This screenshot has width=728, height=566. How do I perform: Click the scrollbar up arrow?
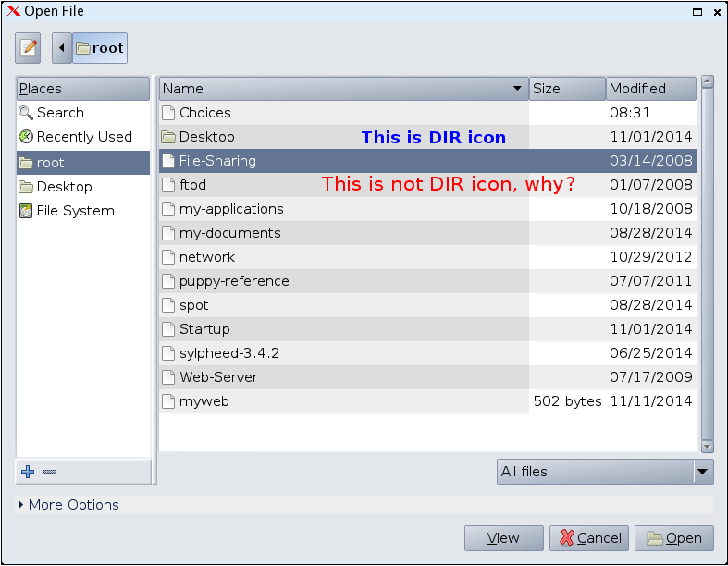[707, 81]
